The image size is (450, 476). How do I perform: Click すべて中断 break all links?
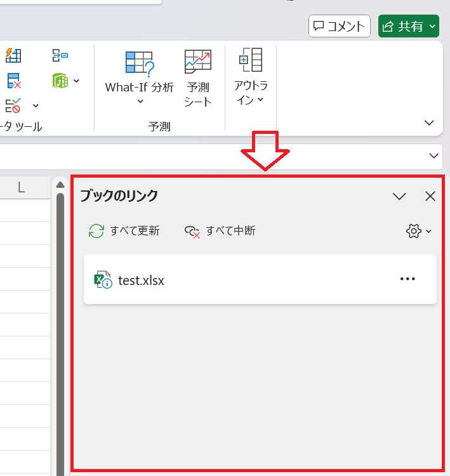(x=220, y=231)
